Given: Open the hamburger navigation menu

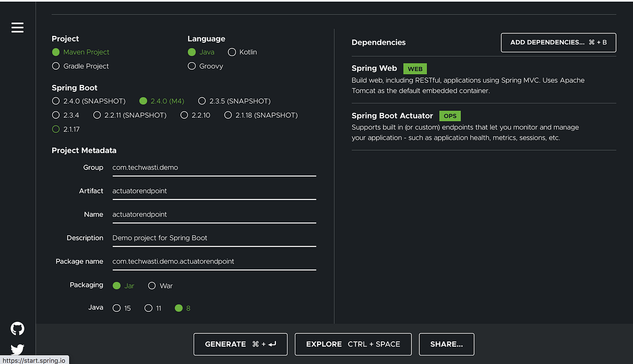Looking at the screenshot, I should click(17, 27).
